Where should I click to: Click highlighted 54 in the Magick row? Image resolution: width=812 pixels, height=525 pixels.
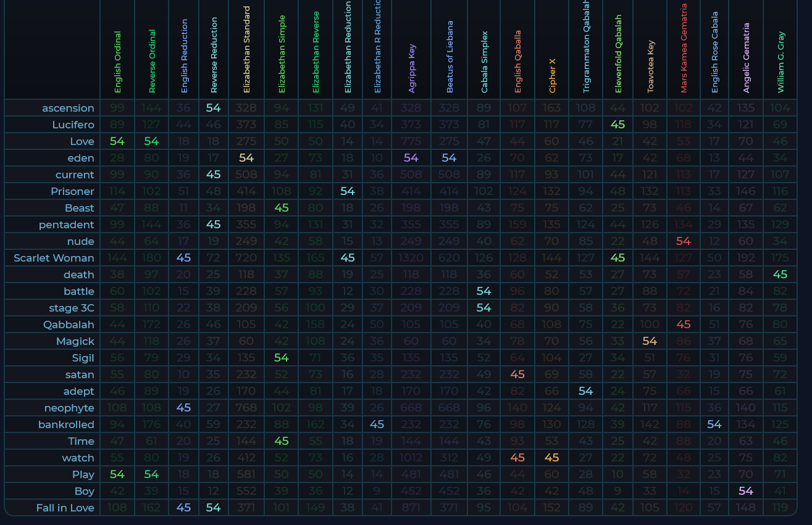[650, 341]
